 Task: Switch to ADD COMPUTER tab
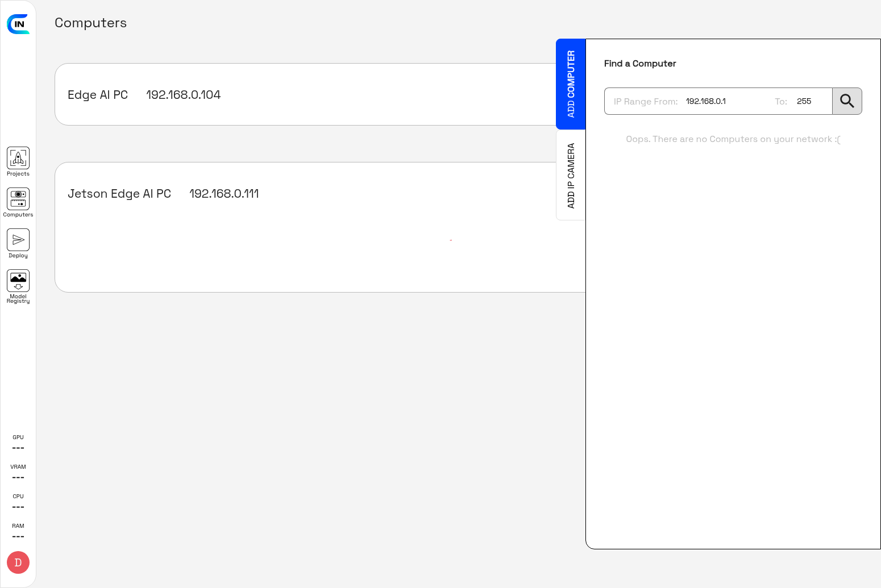[x=571, y=84]
